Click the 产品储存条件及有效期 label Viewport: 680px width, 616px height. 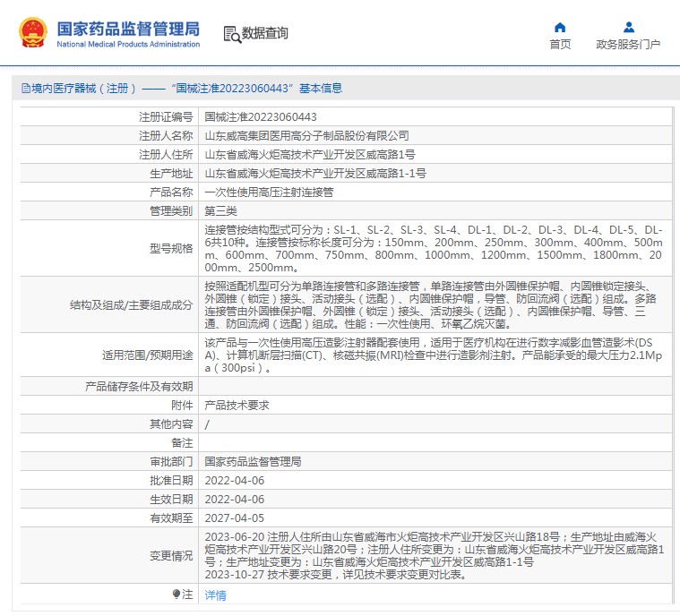tap(139, 386)
